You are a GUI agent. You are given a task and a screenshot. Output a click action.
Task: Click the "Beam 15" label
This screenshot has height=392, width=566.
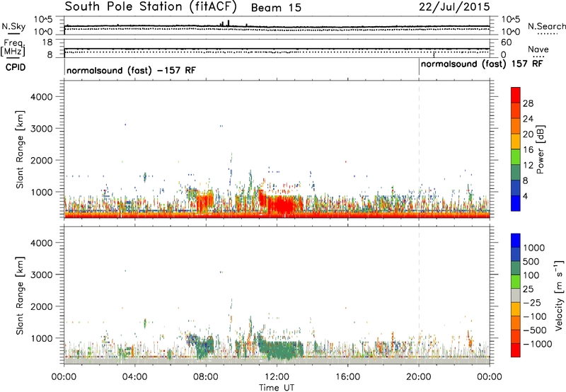click(x=276, y=8)
